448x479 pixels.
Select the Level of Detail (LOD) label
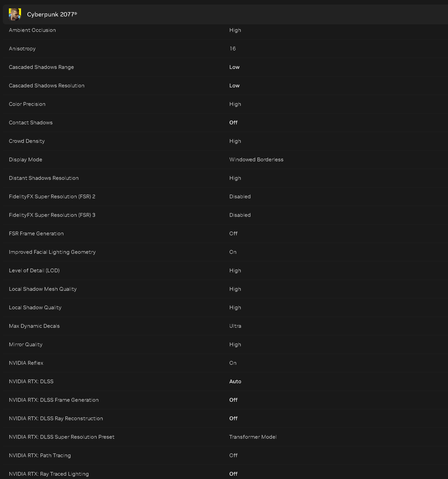coord(34,271)
